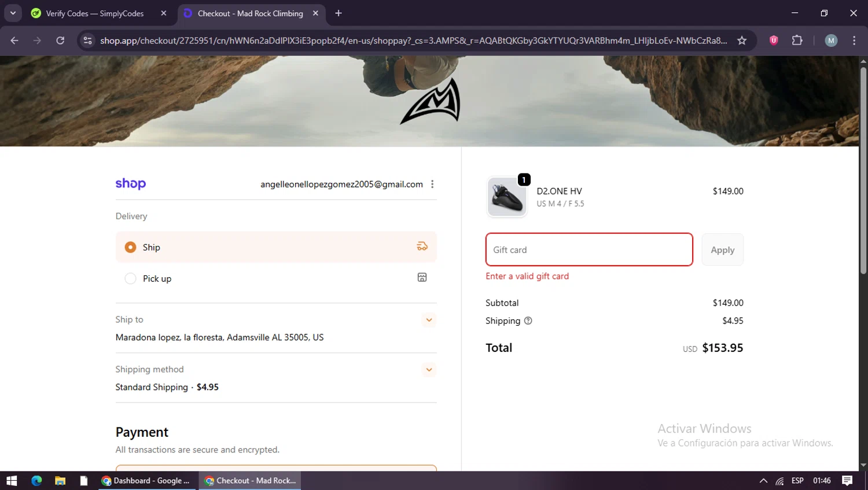This screenshot has height=490, width=868.
Task: Click the scrollbar down arrow
Action: click(x=863, y=465)
